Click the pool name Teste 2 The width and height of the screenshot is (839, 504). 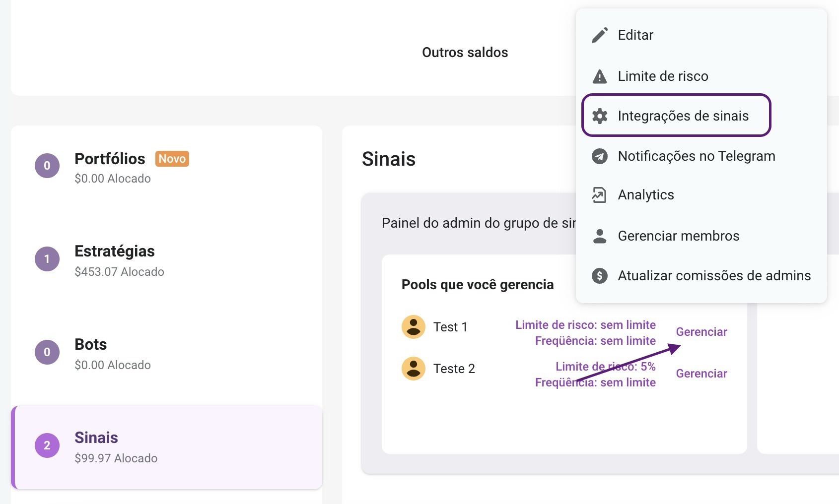pos(454,369)
